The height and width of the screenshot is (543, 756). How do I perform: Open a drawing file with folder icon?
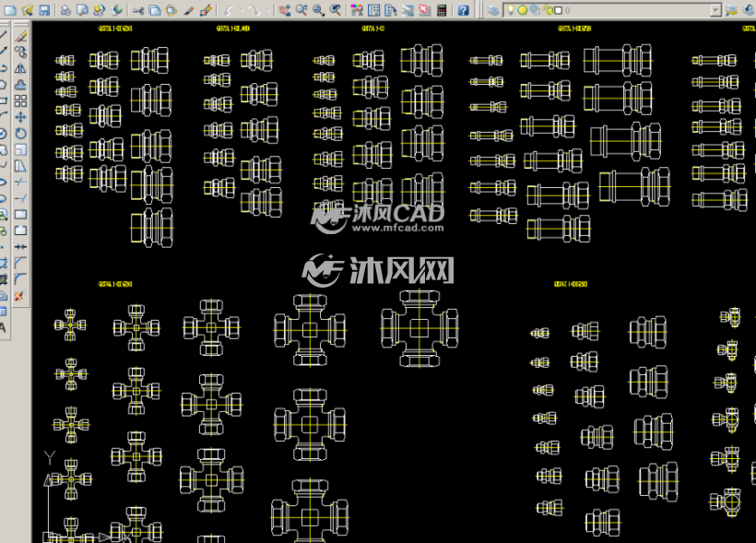[28, 9]
